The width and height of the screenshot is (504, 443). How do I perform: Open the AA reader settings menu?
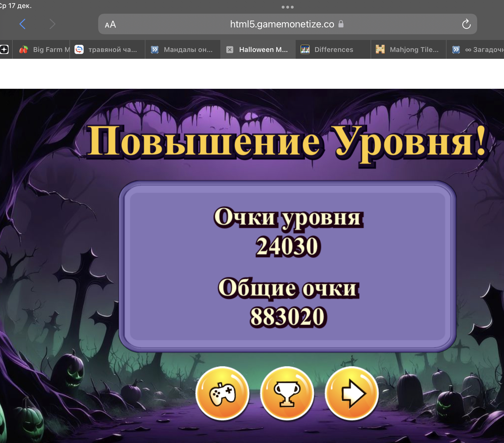pyautogui.click(x=110, y=25)
